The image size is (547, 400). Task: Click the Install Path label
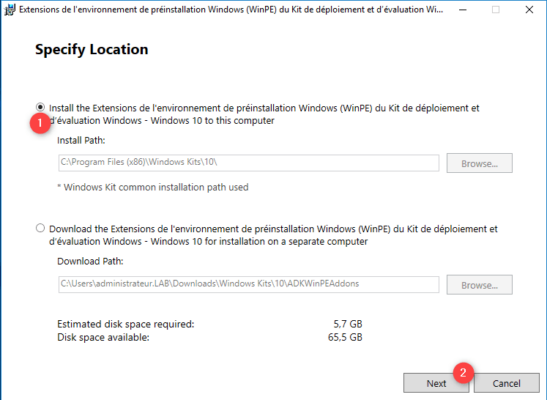click(81, 140)
